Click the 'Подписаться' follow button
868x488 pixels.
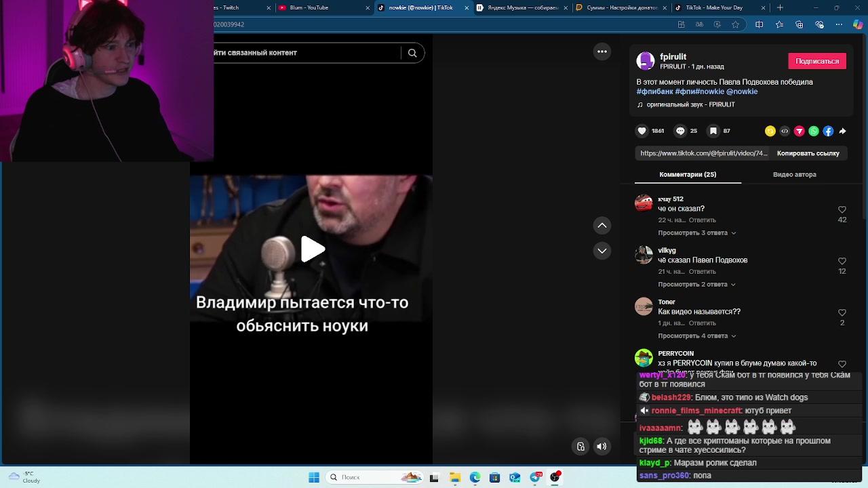point(817,61)
